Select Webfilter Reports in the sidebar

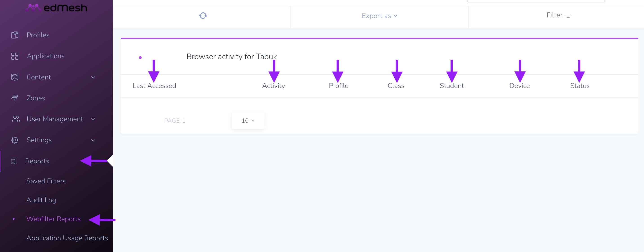(53, 219)
